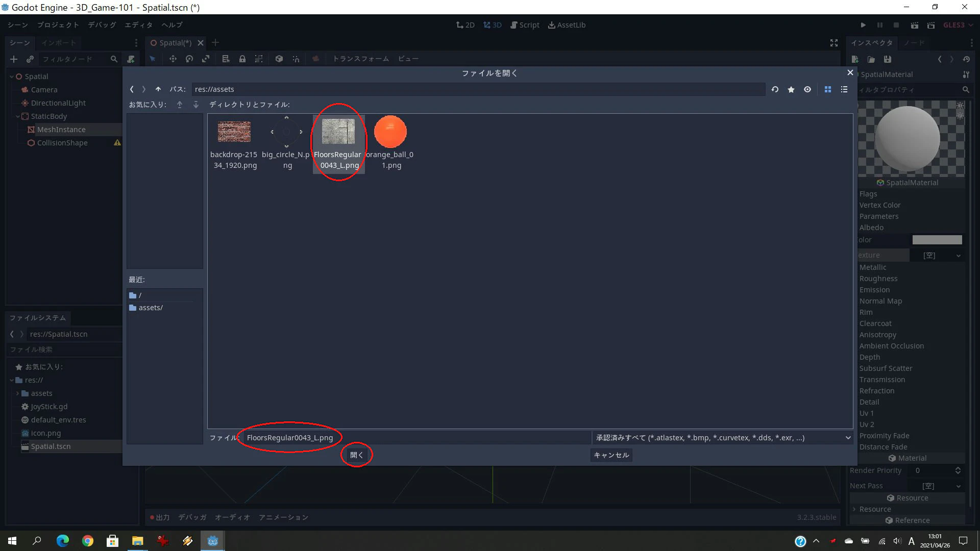Open the シーン menu
This screenshot has height=551, width=980.
click(18, 25)
